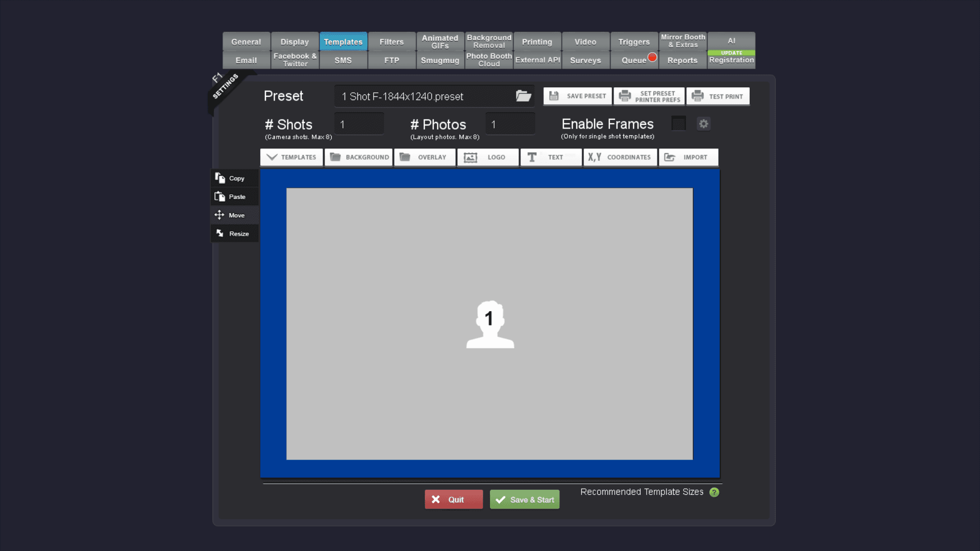Import a template file
Viewport: 980px width, 551px height.
(689, 157)
